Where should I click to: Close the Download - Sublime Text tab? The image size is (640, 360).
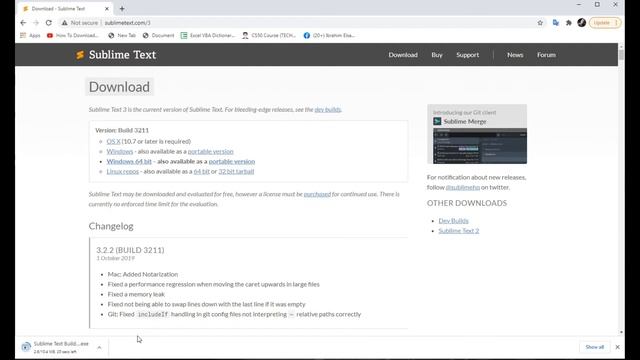pos(107,9)
